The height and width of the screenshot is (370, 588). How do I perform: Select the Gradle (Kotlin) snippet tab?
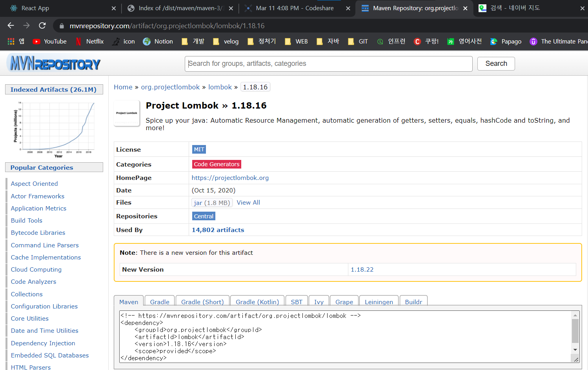coord(257,301)
